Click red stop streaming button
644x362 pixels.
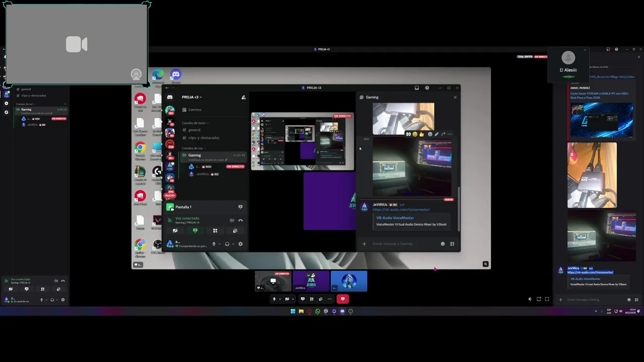pyautogui.click(x=343, y=299)
